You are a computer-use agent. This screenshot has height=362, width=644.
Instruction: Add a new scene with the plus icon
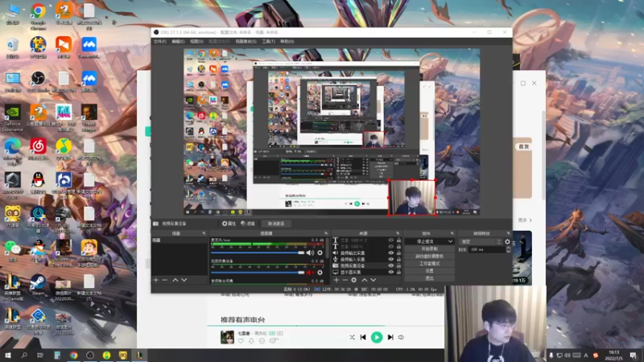155,280
